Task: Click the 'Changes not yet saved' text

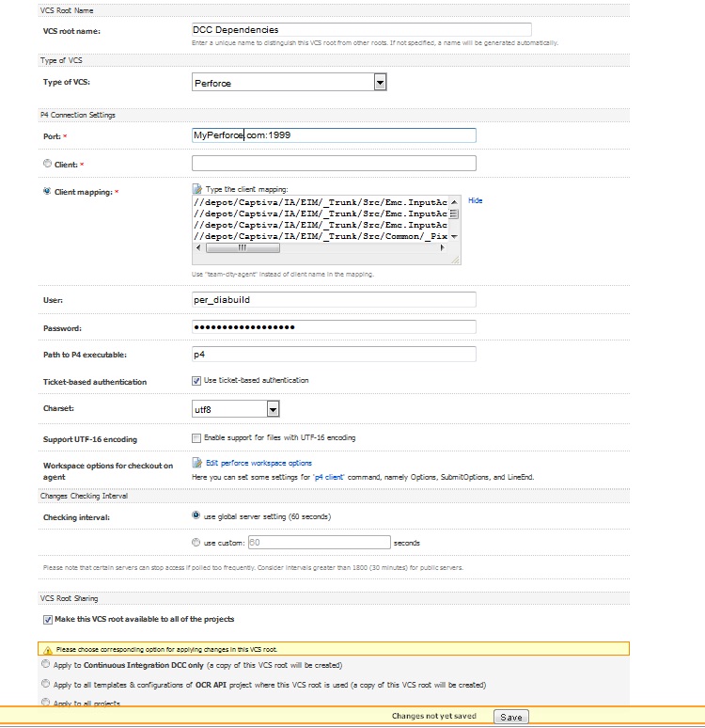Action: (434, 716)
